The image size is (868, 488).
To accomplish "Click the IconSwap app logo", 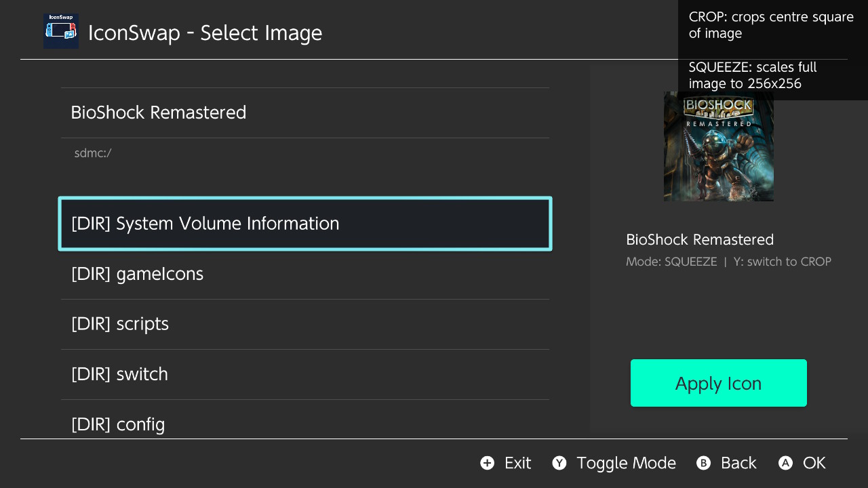I will tap(61, 31).
